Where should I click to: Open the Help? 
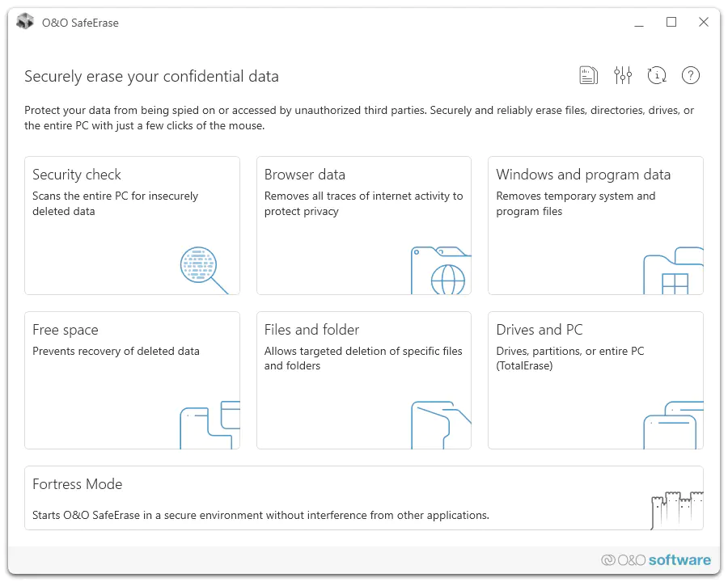pos(691,75)
